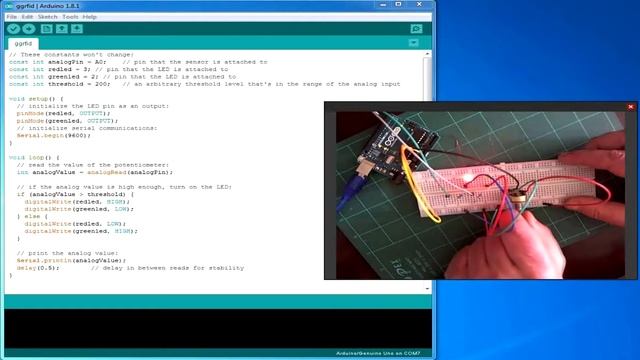Click the editor scrollbar up arrow
The image size is (640, 360).
(x=427, y=54)
